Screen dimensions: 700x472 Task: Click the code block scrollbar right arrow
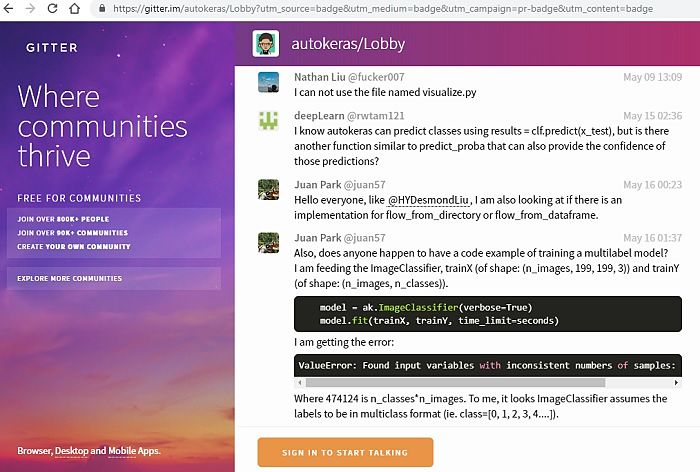tap(676, 383)
